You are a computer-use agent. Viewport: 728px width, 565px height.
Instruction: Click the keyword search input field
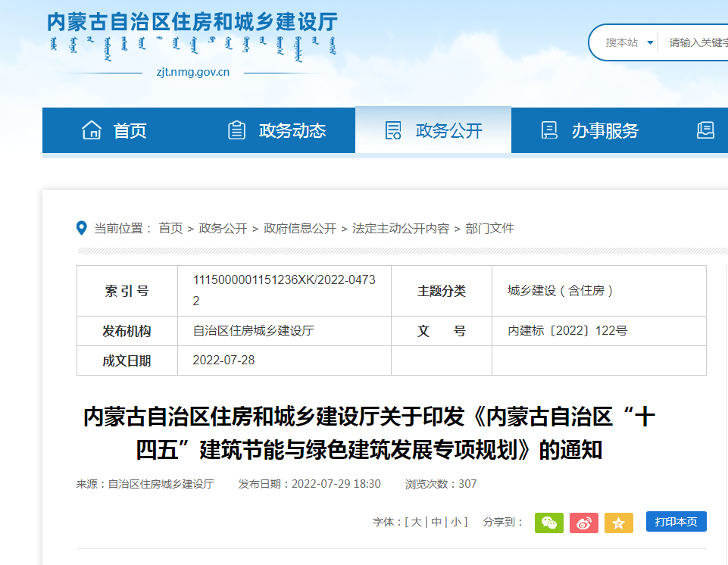697,42
